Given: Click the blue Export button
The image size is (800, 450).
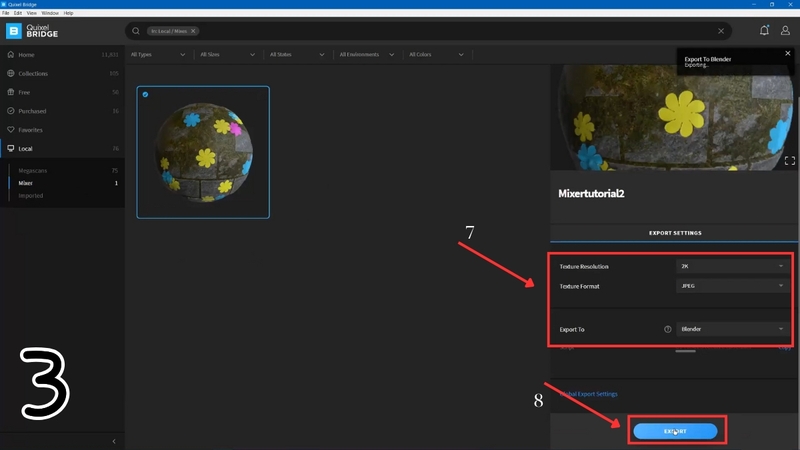Looking at the screenshot, I should click(x=675, y=431).
